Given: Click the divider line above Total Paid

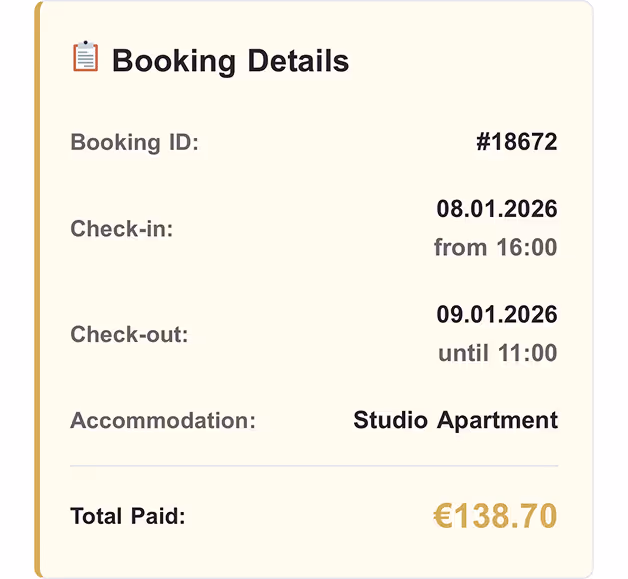Looking at the screenshot, I should coord(314,466).
